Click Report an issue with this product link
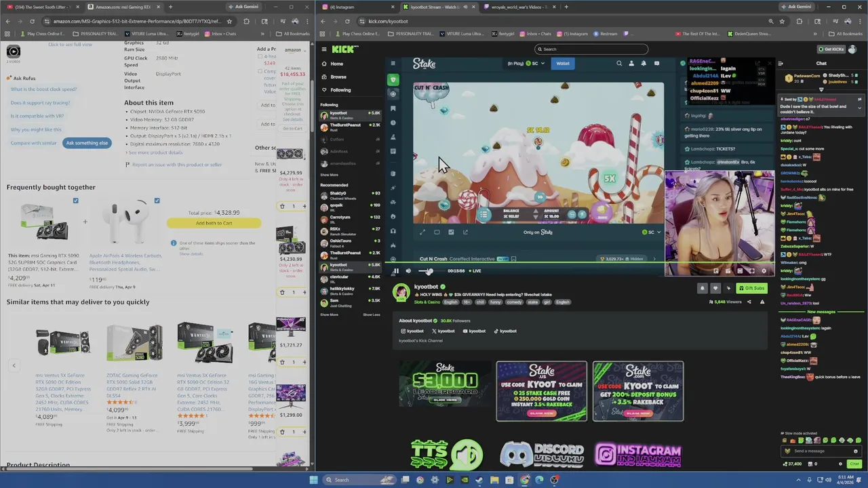Image resolution: width=868 pixels, height=488 pixels. 176,165
